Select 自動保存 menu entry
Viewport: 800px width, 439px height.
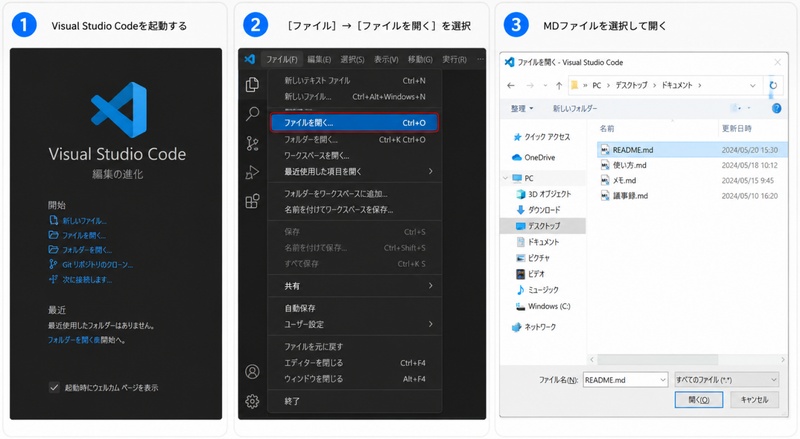(354, 308)
